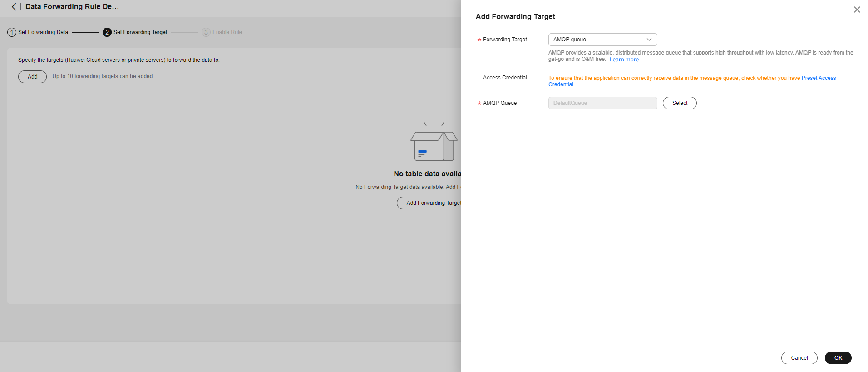Click the AMQP Queue label
Screen dimensions: 868x372
coord(500,103)
